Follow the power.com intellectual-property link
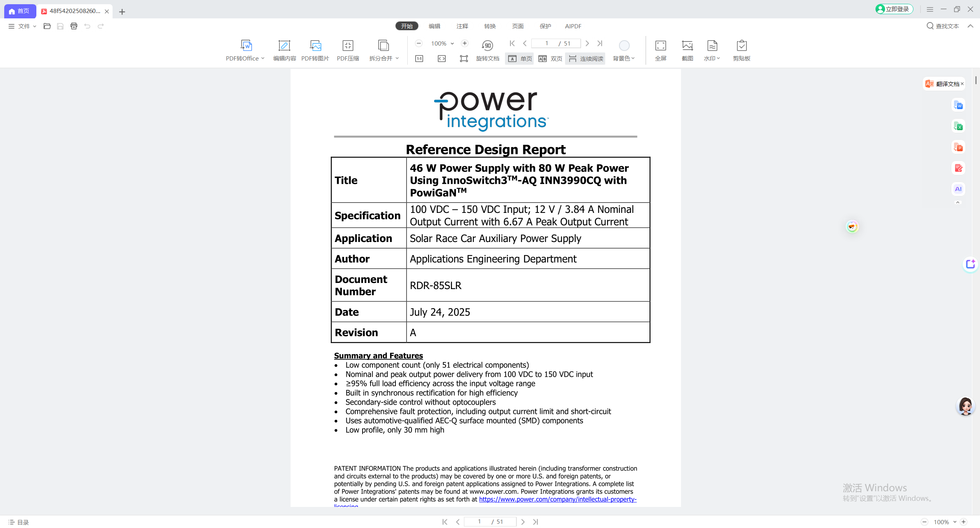Image resolution: width=980 pixels, height=528 pixels. (558, 499)
